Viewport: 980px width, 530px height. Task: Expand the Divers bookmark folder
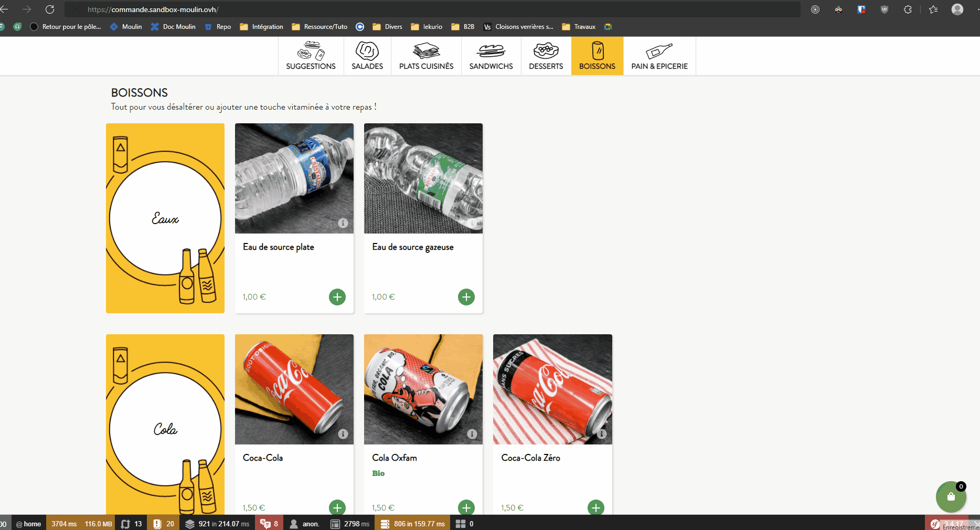[387, 27]
